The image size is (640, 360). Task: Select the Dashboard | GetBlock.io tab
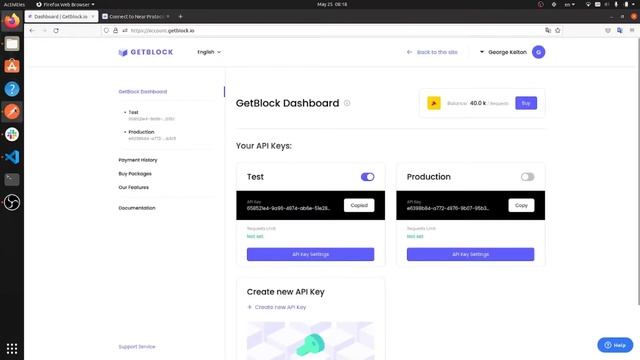[61, 16]
